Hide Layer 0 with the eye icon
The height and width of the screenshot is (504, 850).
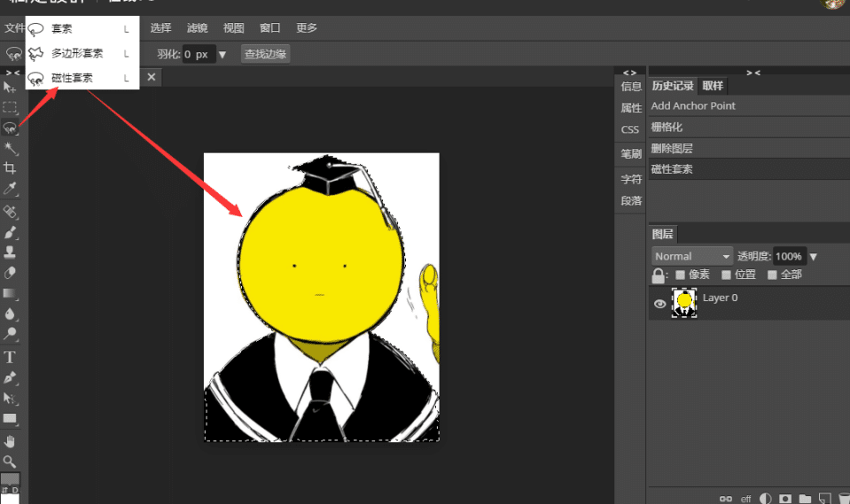click(659, 304)
